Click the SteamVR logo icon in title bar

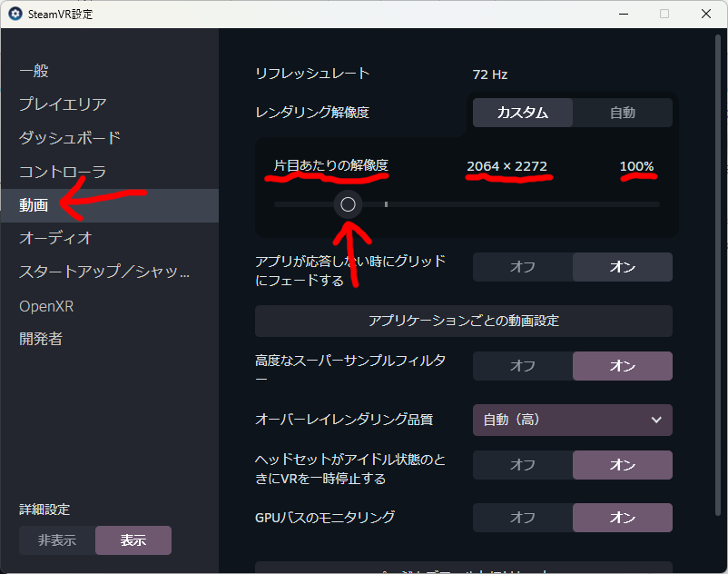pyautogui.click(x=15, y=14)
